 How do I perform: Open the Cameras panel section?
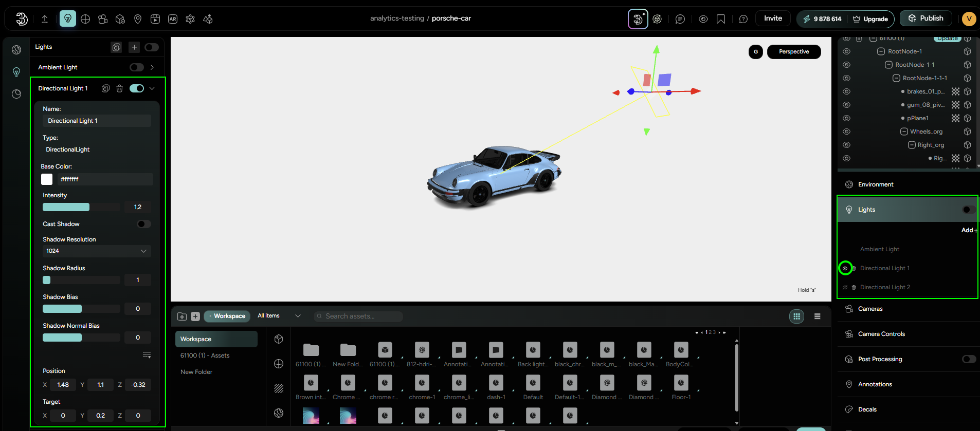(870, 309)
